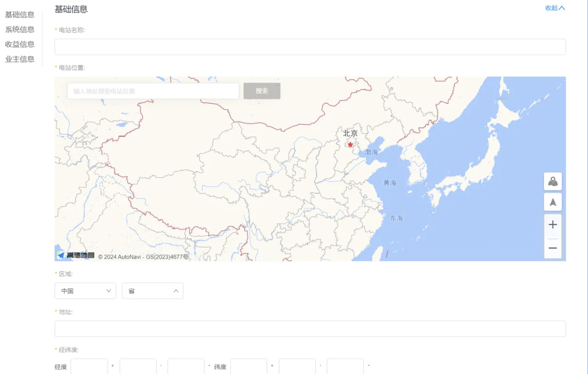Click the 高德地图 logo on the map
The height and width of the screenshot is (374, 588).
[76, 255]
